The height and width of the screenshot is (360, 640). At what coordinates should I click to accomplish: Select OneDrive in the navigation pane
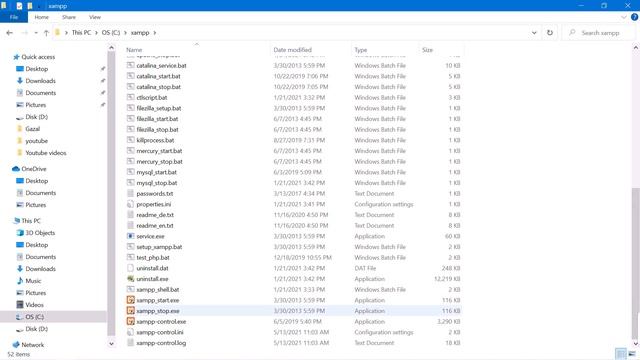[x=33, y=169]
